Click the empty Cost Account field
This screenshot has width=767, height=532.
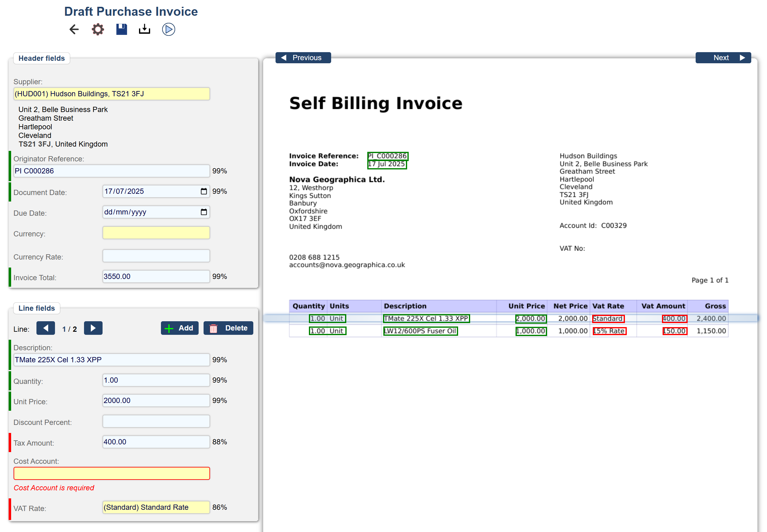point(112,473)
